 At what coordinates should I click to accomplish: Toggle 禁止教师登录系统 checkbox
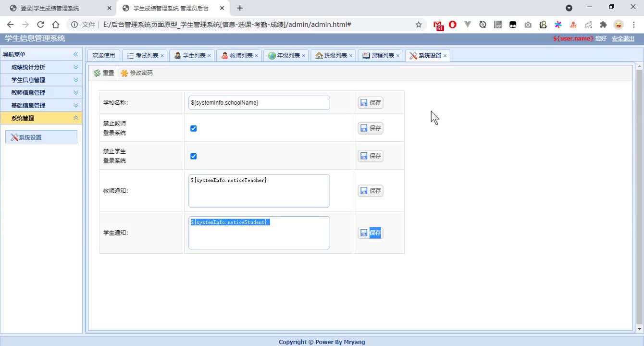pyautogui.click(x=193, y=128)
